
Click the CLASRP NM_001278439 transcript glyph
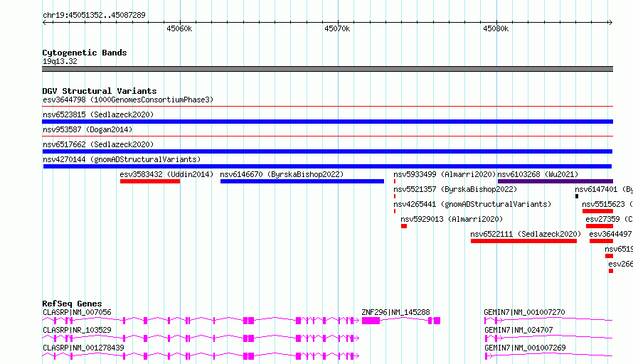(x=201, y=356)
